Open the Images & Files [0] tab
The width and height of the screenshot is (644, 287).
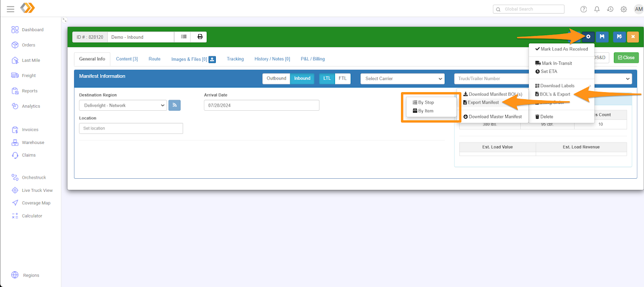pyautogui.click(x=189, y=59)
